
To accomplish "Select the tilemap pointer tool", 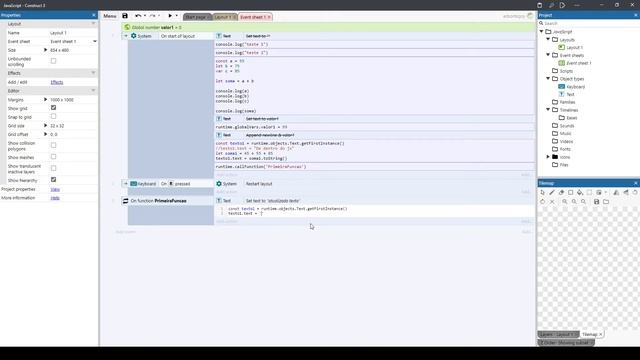I will [x=542, y=192].
